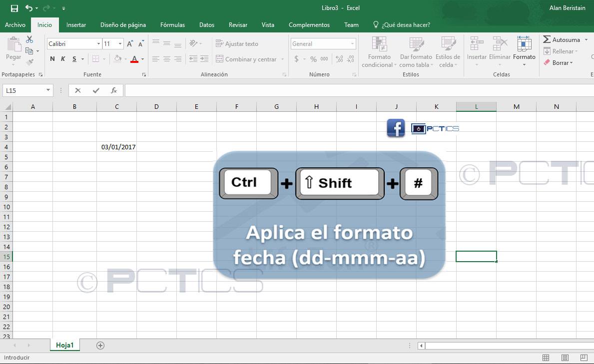Apply the red font color A
594x364 pixels.
coord(134,59)
